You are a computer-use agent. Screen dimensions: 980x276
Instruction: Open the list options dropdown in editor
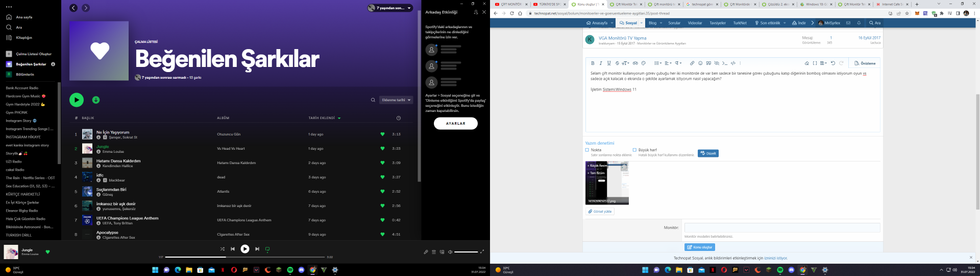point(658,63)
